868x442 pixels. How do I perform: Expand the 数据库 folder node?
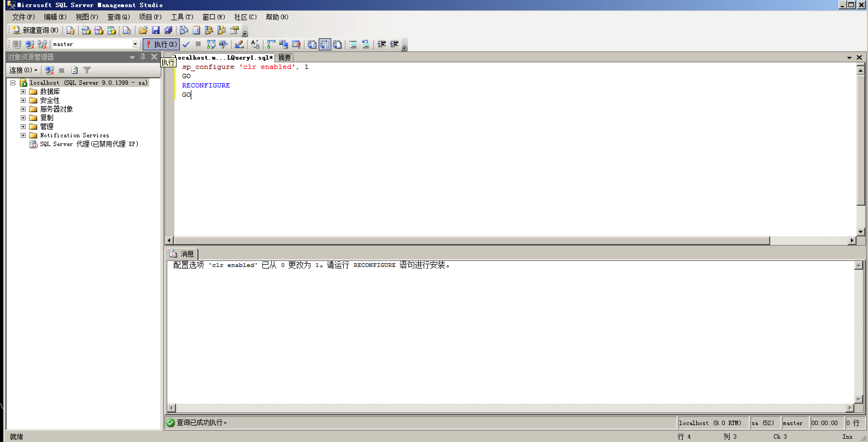[23, 91]
